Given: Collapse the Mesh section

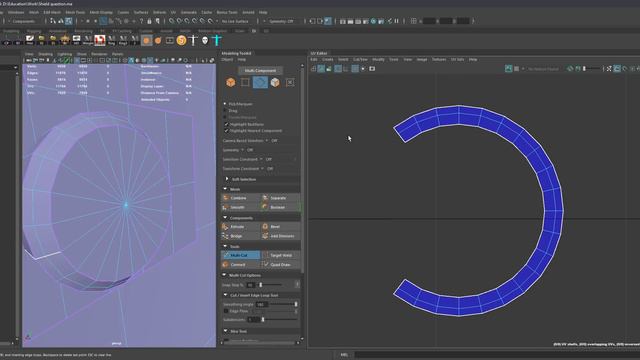Looking at the screenshot, I should (x=225, y=189).
